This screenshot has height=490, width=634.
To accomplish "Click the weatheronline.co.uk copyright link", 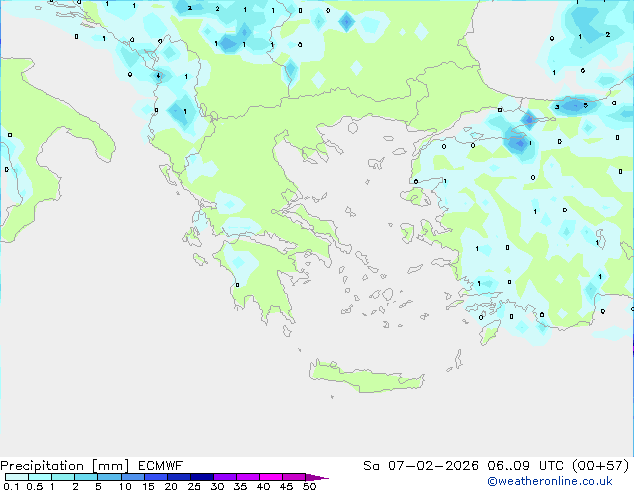I will click(x=550, y=482).
